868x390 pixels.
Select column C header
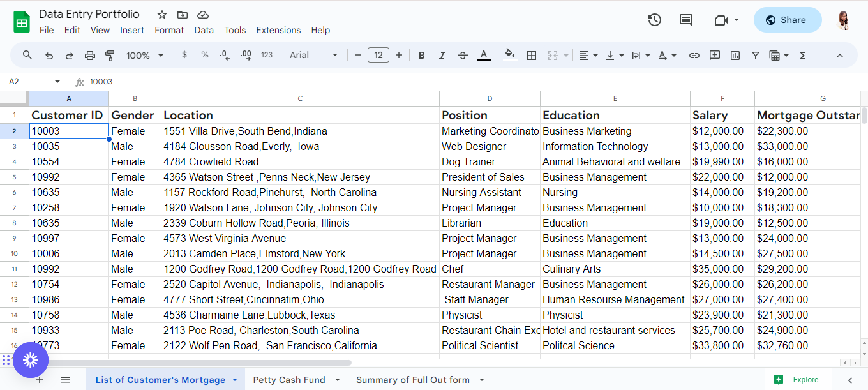click(x=300, y=98)
